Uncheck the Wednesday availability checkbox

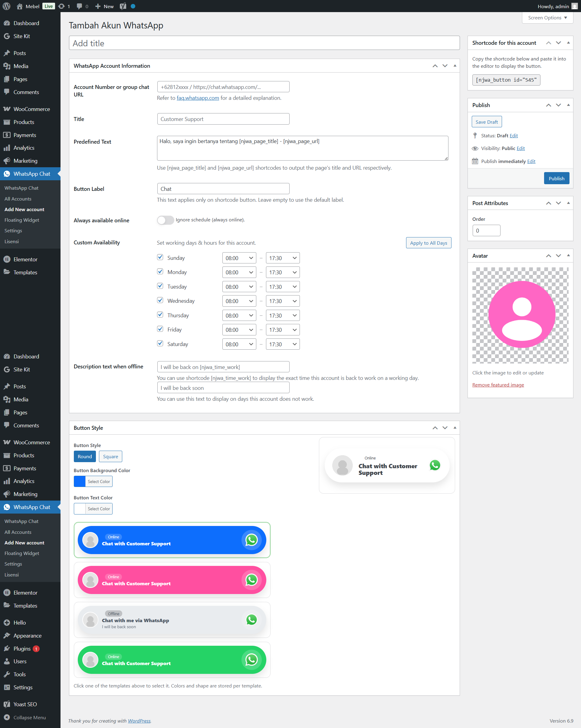[x=160, y=300]
